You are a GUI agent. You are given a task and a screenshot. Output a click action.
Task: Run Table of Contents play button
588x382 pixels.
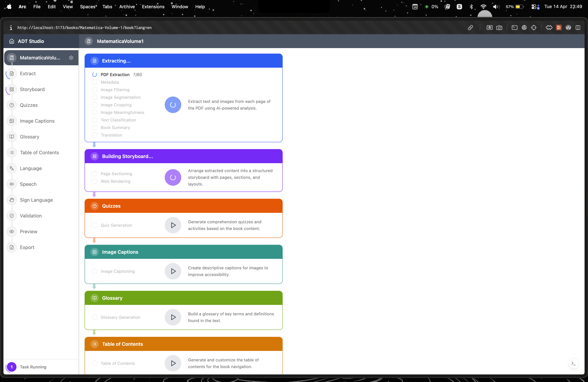point(173,363)
